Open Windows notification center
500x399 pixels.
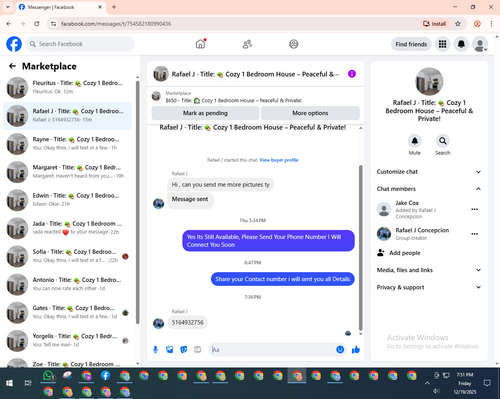click(x=487, y=383)
